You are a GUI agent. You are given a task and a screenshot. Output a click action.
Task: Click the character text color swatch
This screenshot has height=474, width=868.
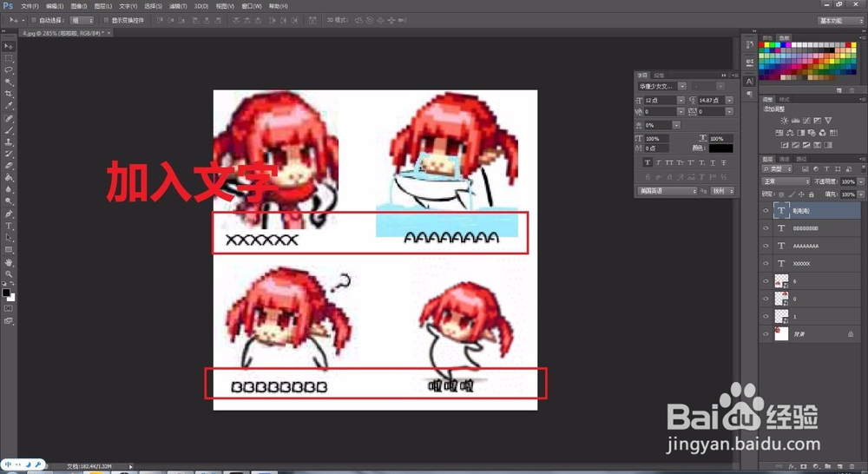coord(720,148)
